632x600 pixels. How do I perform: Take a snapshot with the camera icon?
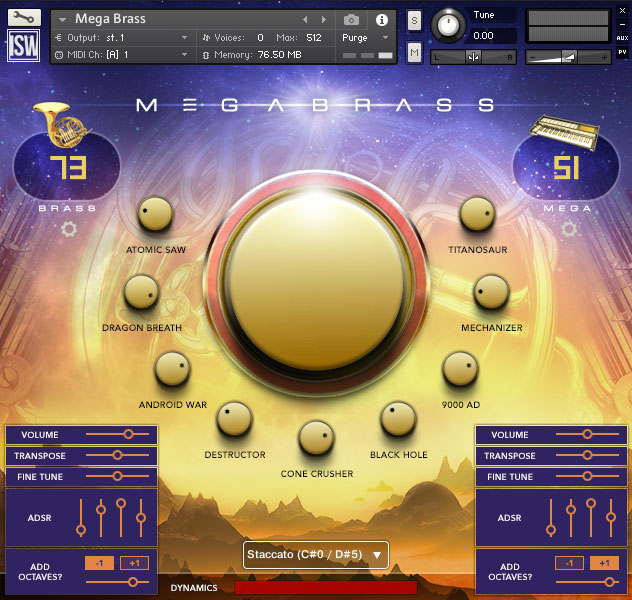point(351,19)
